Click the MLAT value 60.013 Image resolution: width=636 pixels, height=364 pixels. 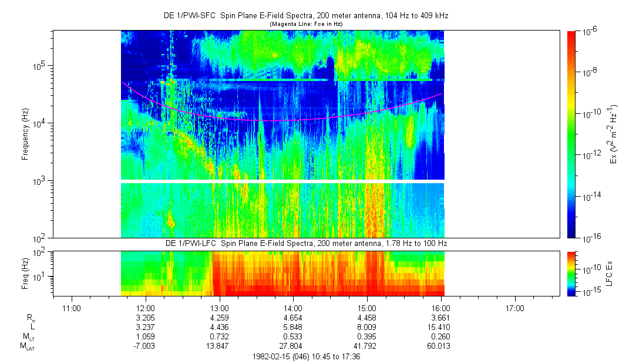[440, 347]
